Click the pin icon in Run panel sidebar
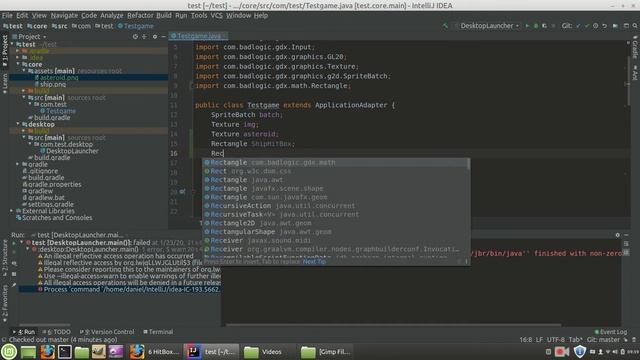 (14, 285)
